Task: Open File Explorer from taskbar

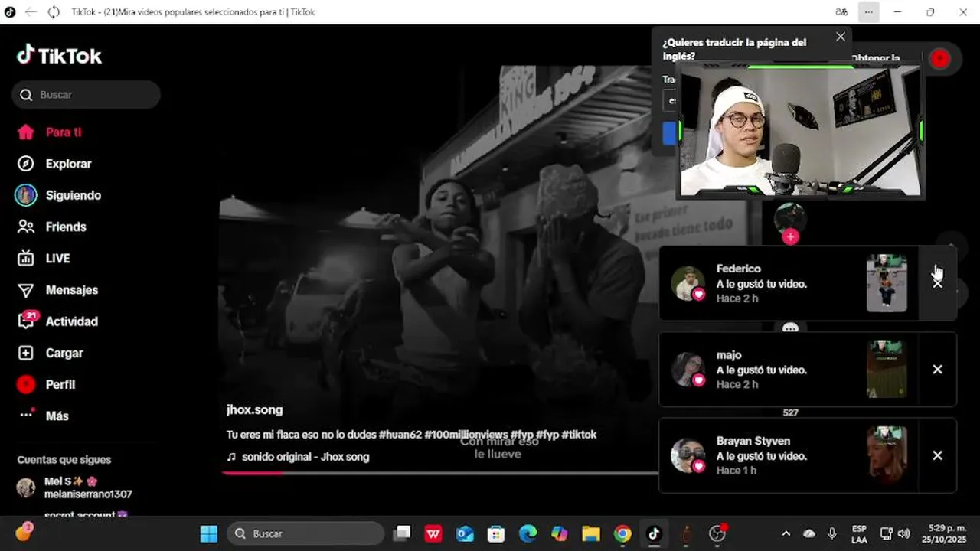Action: (590, 533)
